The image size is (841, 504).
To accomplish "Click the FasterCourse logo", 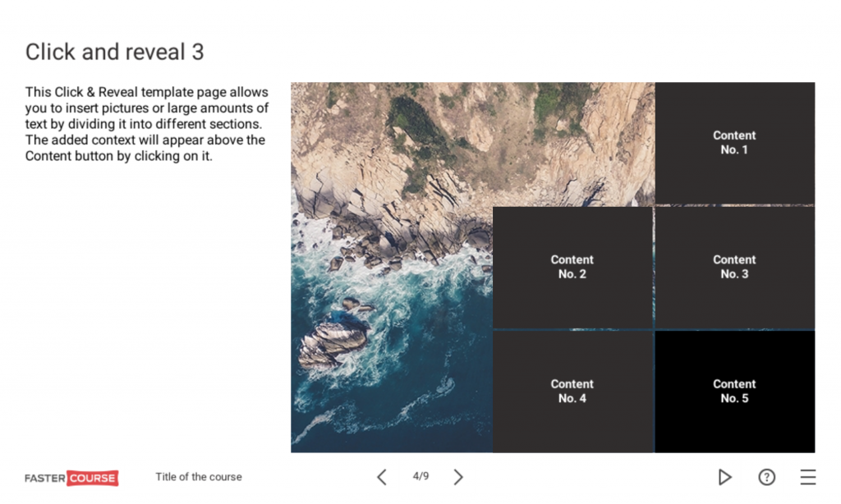I will (x=71, y=477).
